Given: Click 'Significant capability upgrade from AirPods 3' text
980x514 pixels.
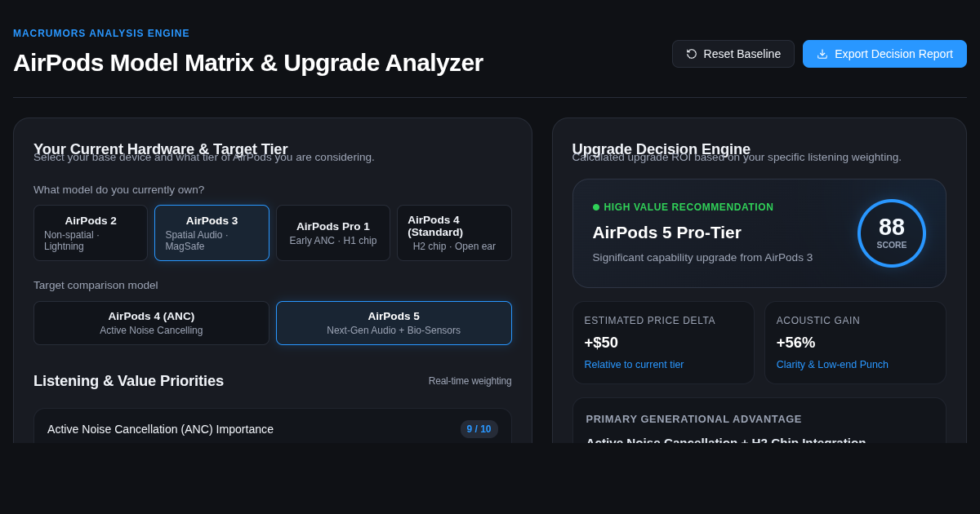Looking at the screenshot, I should pyautogui.click(x=702, y=258).
